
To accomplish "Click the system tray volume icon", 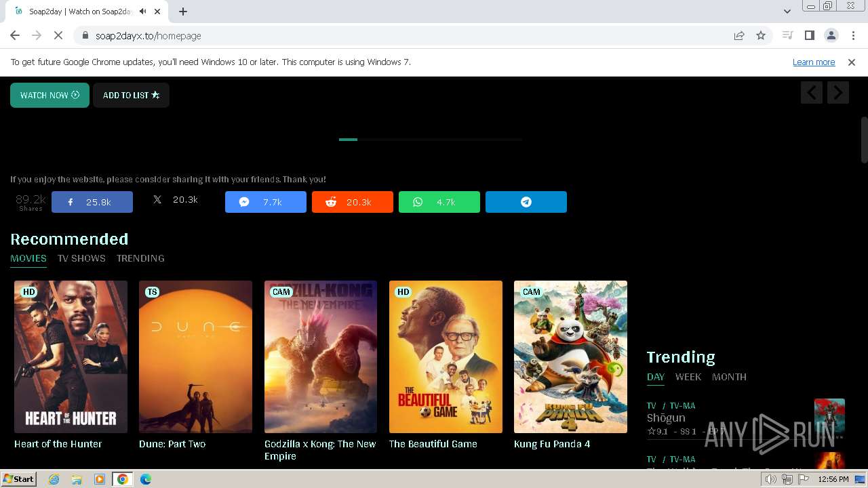I will point(771,479).
